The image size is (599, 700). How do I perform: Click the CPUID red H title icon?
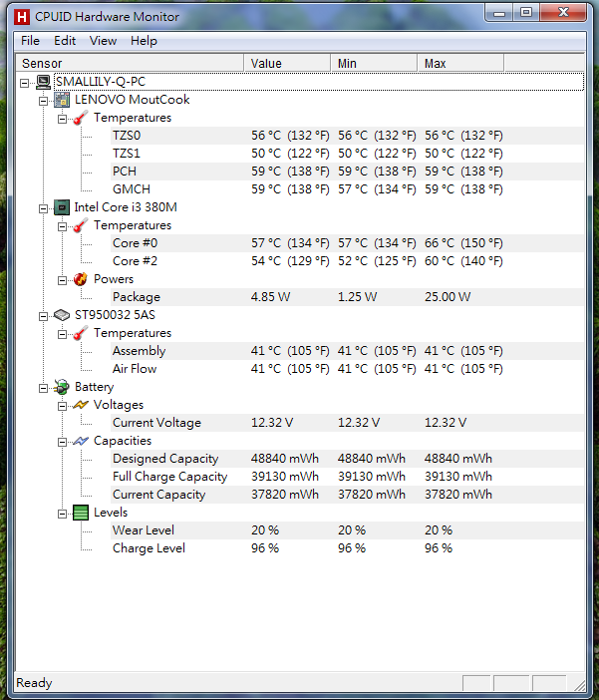point(21,17)
